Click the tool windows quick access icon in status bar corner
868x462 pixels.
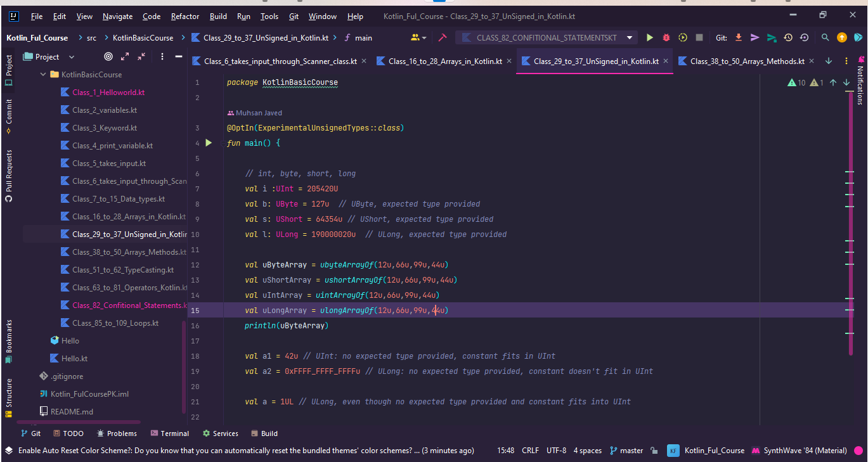pyautogui.click(x=8, y=451)
